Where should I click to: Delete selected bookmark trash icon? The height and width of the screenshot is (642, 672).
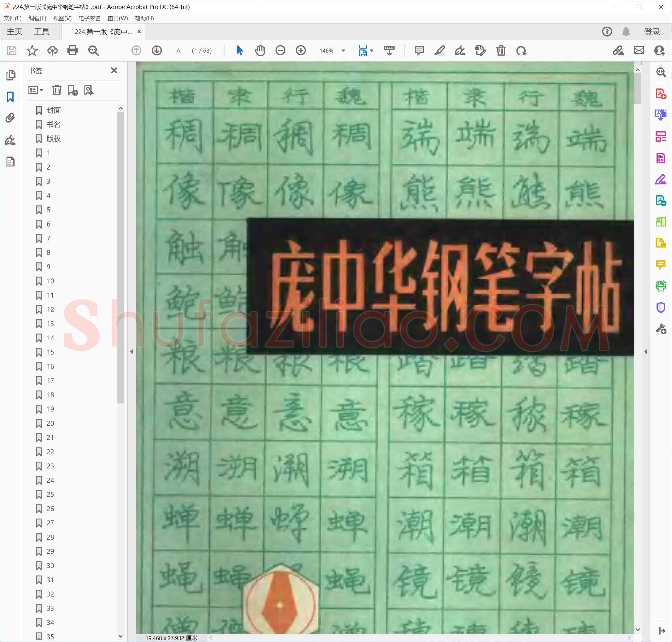click(x=57, y=90)
